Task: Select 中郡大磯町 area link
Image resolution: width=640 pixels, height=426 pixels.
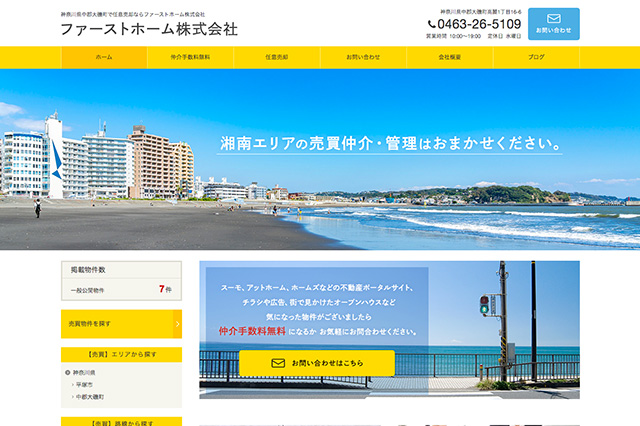Action: [x=91, y=397]
